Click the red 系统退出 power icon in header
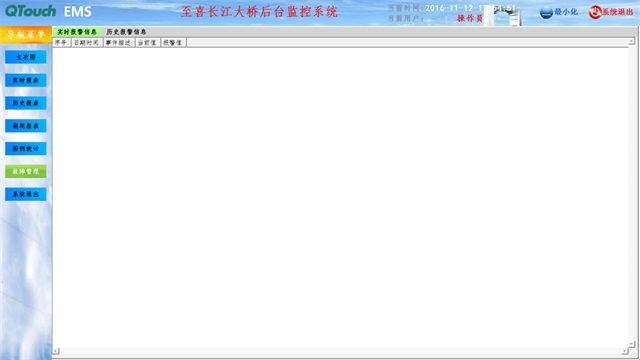Image resolution: width=640 pixels, height=360 pixels. coord(595,12)
